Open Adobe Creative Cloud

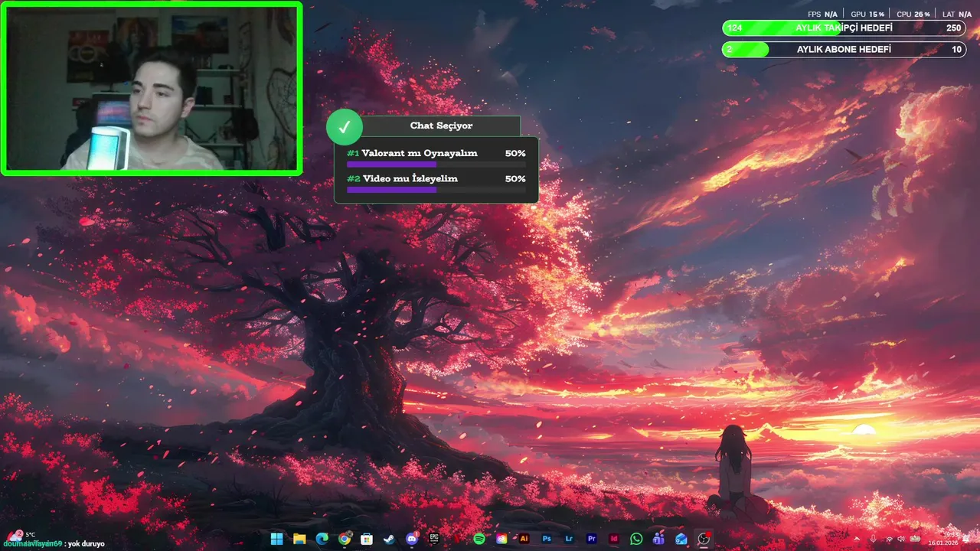(501, 539)
